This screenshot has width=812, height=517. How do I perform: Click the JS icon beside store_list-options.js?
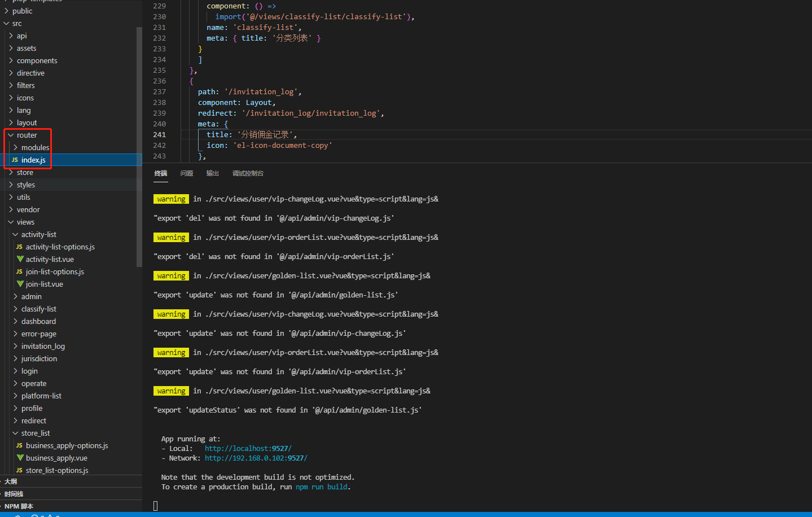19,470
